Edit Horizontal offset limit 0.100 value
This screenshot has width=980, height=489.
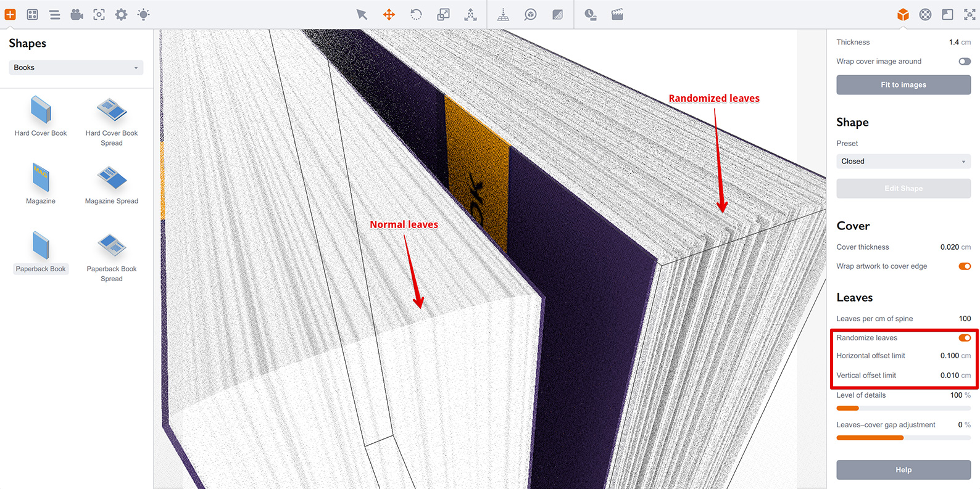click(949, 355)
